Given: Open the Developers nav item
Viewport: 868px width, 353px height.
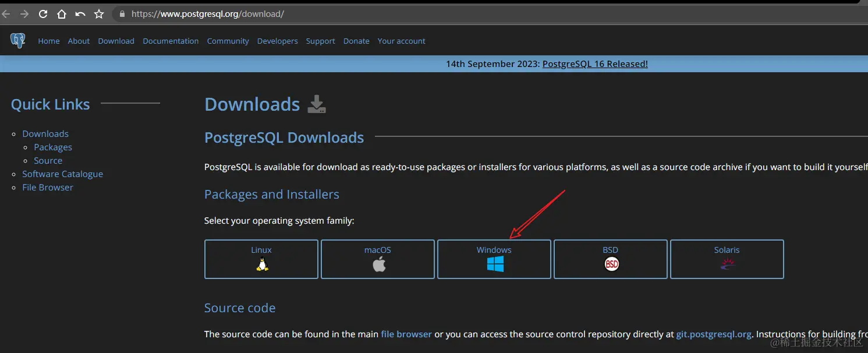Looking at the screenshot, I should pos(277,41).
